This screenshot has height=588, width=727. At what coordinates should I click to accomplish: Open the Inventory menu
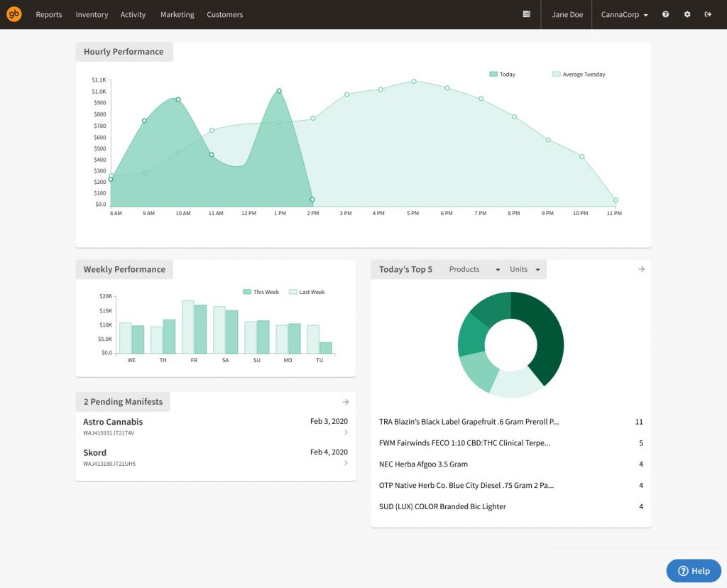(x=92, y=14)
